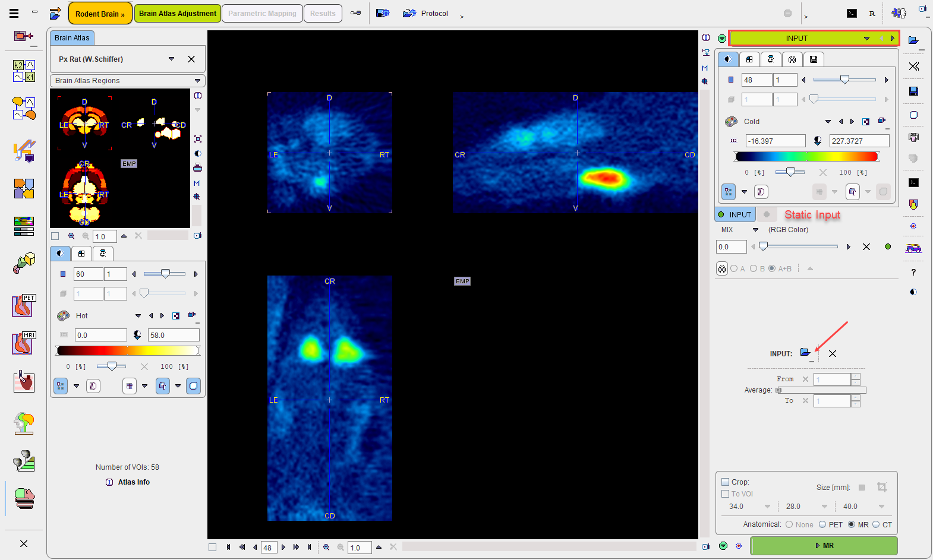Open the MIX fusion mode dropdown
This screenshot has height=560, width=933.
coord(756,229)
